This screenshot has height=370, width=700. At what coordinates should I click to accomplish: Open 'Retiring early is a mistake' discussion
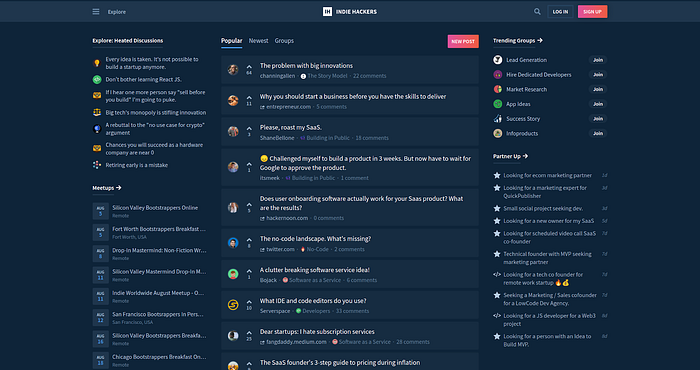point(137,165)
